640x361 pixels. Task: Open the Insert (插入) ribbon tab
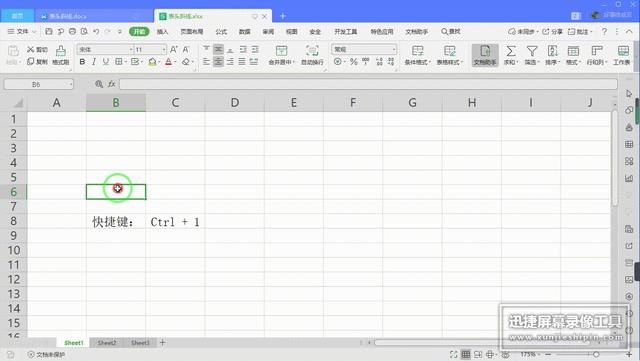pyautogui.click(x=162, y=31)
